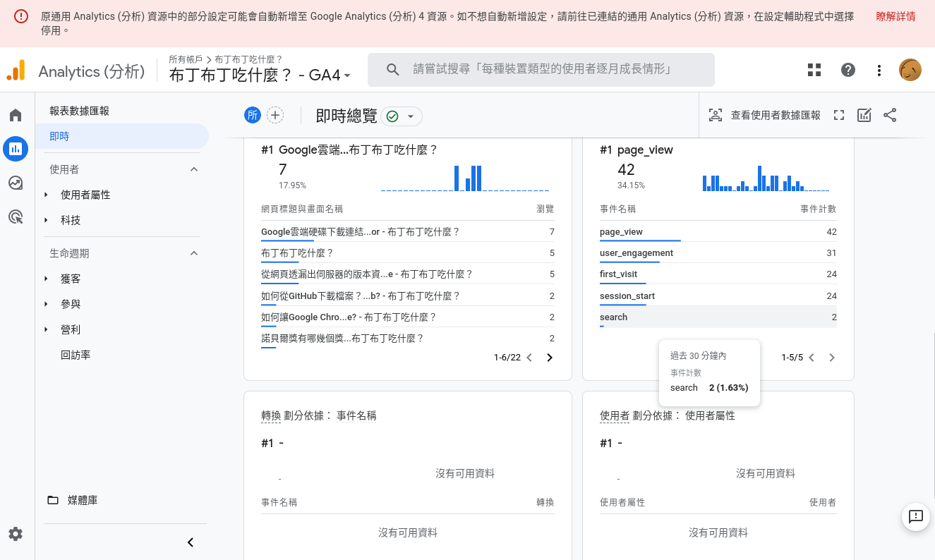Click the share report icon
The width and height of the screenshot is (935, 560).
[x=890, y=116]
